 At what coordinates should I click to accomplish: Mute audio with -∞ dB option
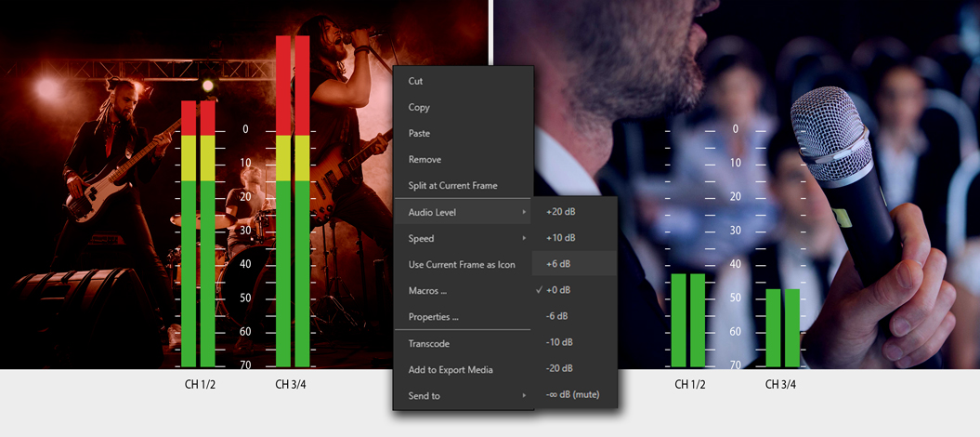tap(573, 394)
